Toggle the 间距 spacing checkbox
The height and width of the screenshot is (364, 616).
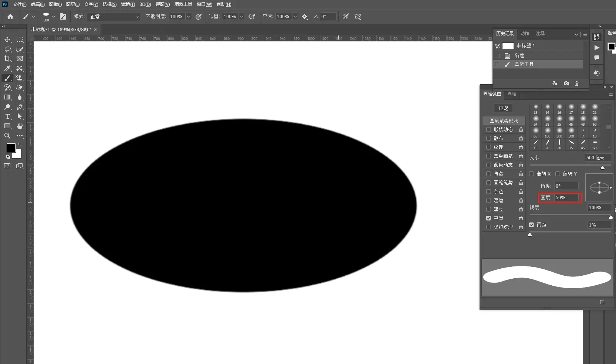click(531, 225)
